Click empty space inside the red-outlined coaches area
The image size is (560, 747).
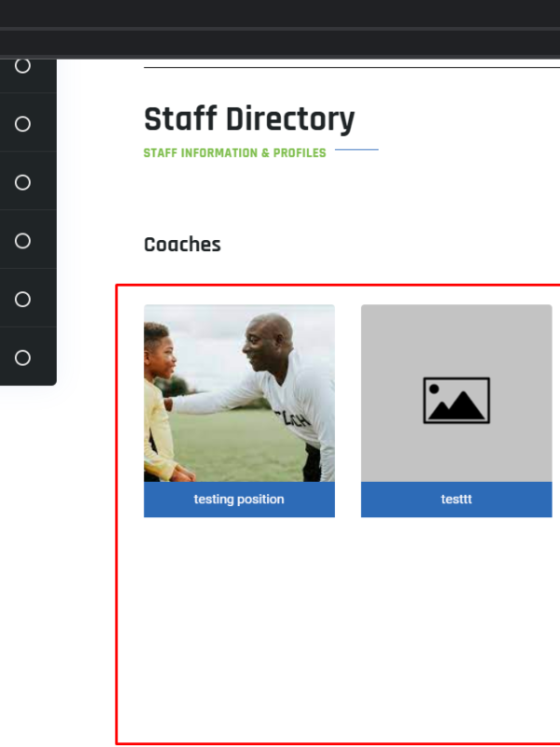coord(338,628)
